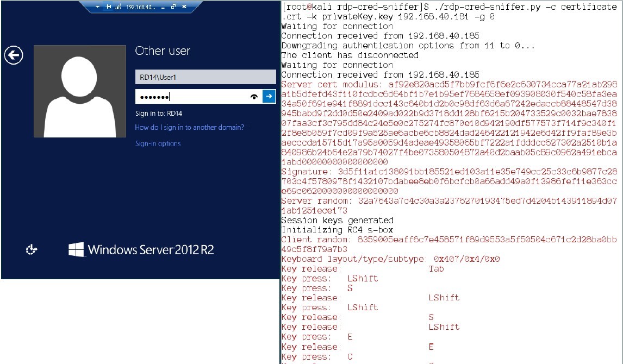
Task: Click 'Client random:' label in terminal
Action: [316, 240]
